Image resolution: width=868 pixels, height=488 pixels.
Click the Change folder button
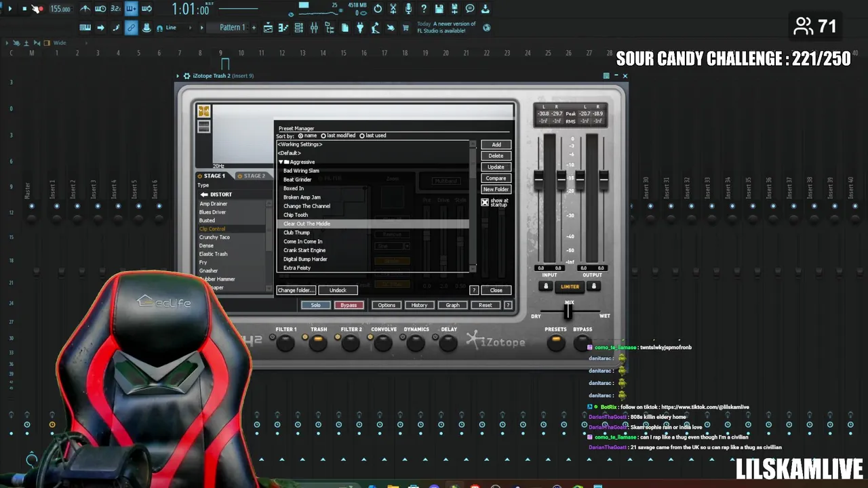296,290
